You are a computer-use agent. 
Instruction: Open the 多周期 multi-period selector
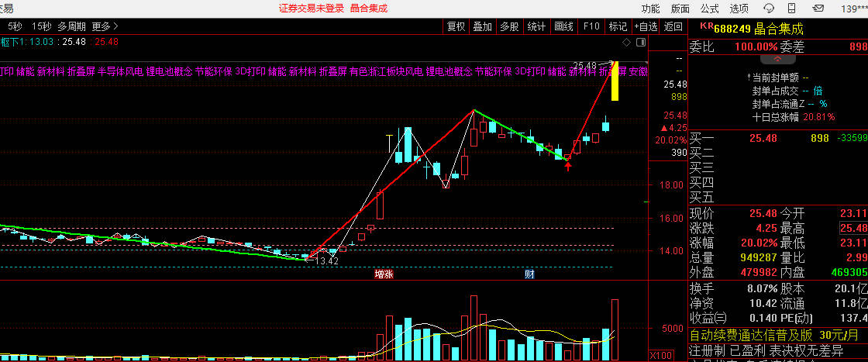72,26
